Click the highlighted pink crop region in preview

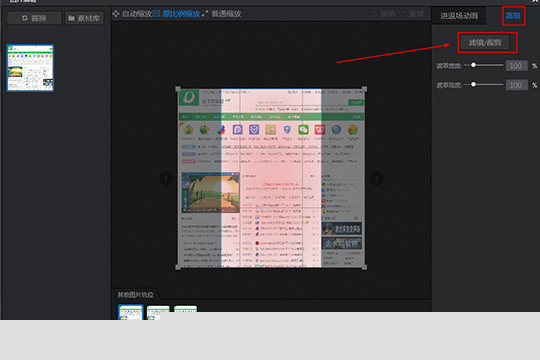click(x=271, y=178)
